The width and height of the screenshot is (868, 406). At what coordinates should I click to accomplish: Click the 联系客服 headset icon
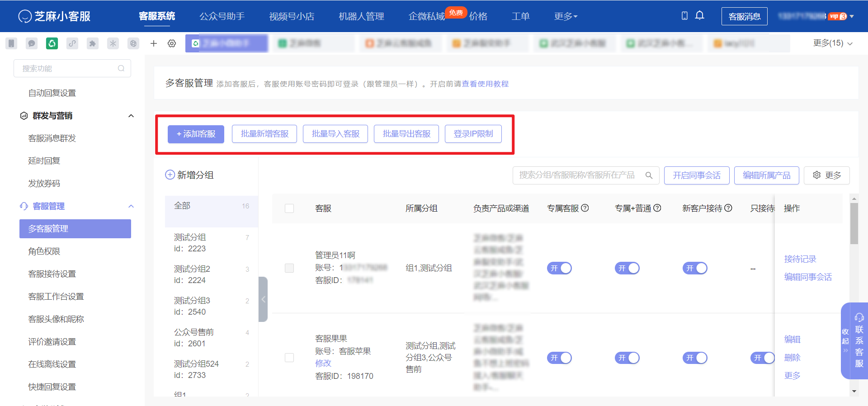[859, 317]
